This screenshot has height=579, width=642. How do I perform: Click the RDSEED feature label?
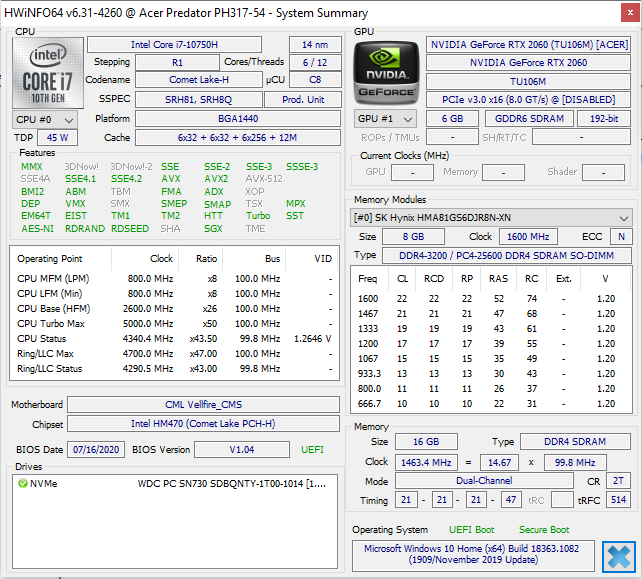pyautogui.click(x=130, y=228)
